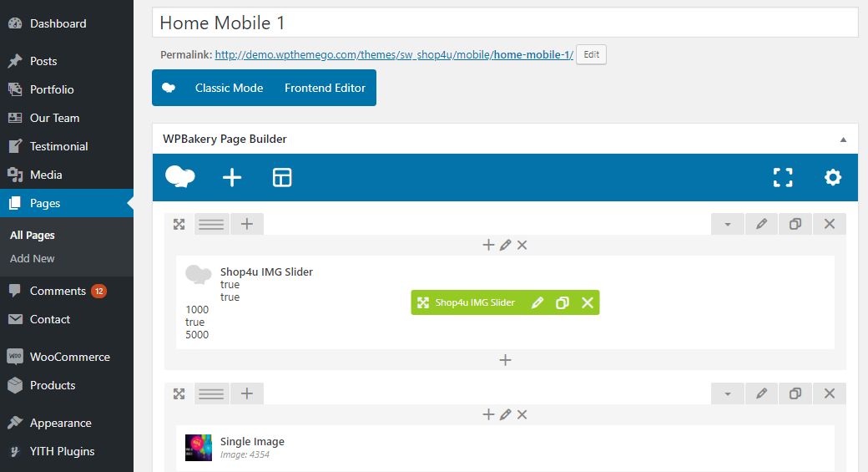868x472 pixels.
Task: Click the permalink Edit button
Action: [591, 54]
